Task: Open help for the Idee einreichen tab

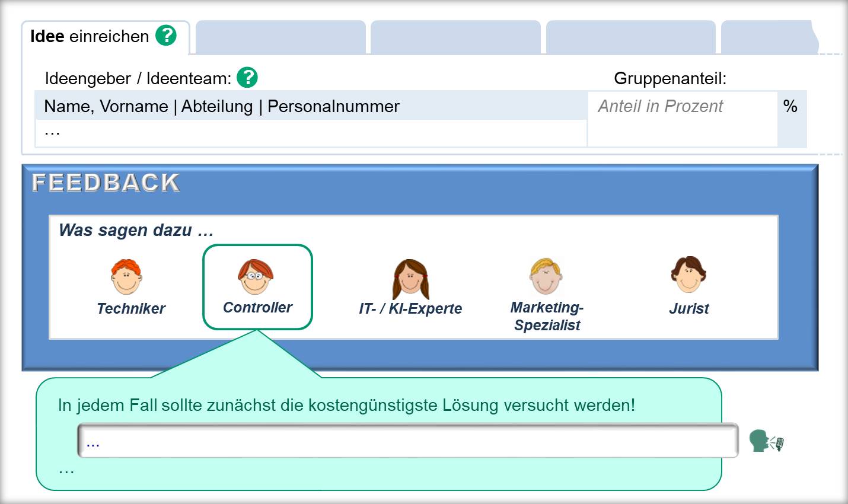Action: click(167, 36)
